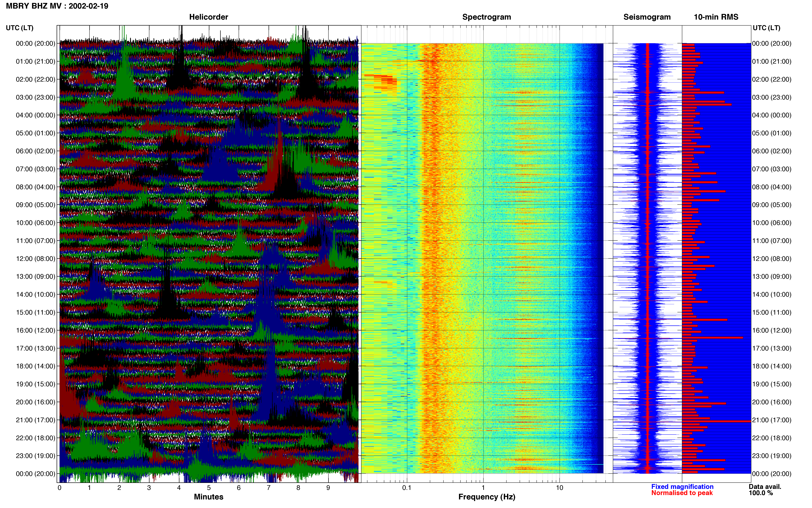Click the right '23:00 (19:00)' time label
Screen dimensions: 812x508
772,456
